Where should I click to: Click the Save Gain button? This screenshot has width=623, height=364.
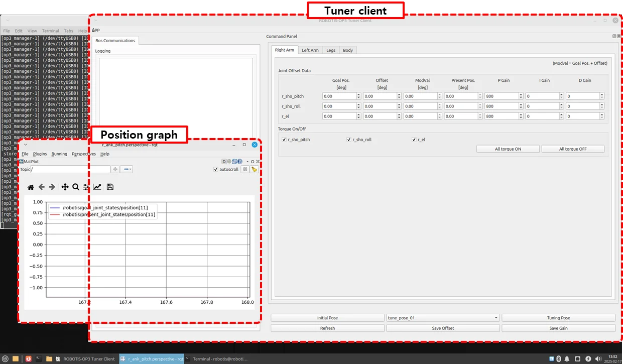tap(558, 328)
